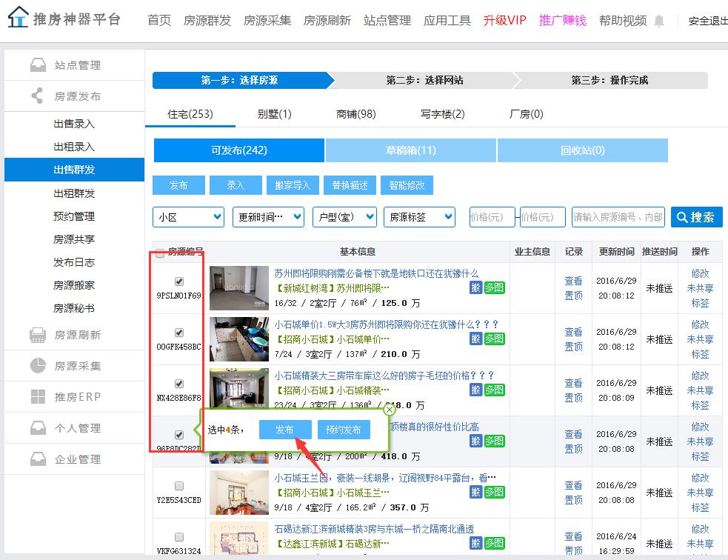Close the selection popup with green X
This screenshot has width=728, height=560.
pyautogui.click(x=389, y=409)
